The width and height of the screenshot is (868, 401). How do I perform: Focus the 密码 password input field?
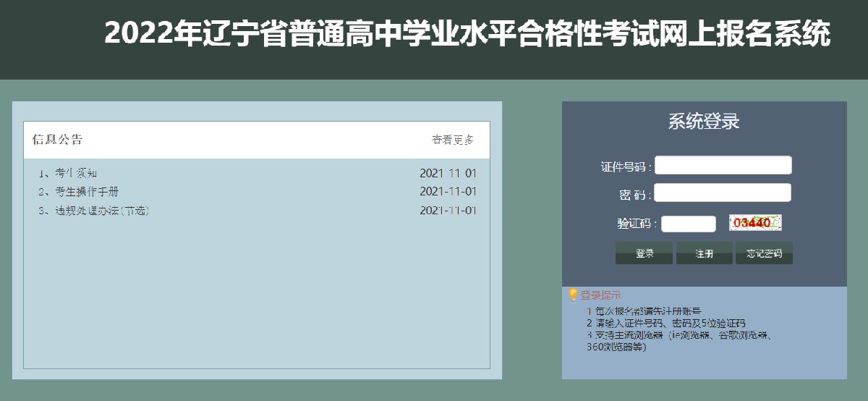point(723,193)
